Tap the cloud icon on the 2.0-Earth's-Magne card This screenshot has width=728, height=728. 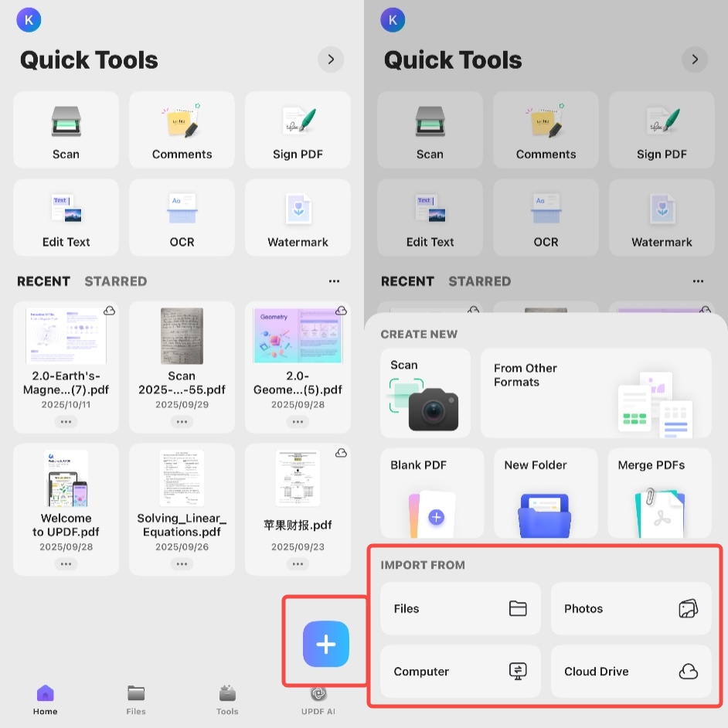coord(110,311)
